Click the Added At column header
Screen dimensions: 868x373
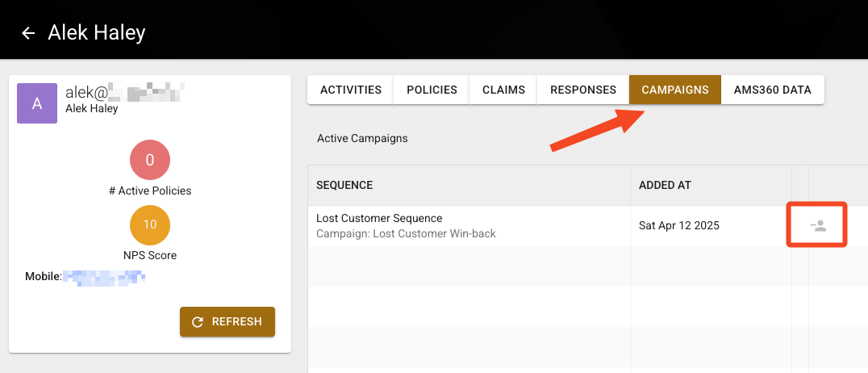point(665,185)
